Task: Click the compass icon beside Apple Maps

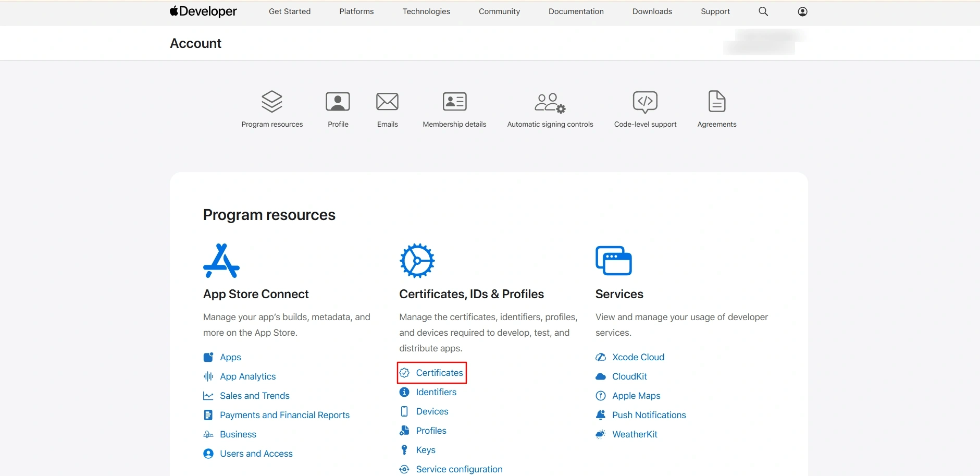Action: point(601,396)
